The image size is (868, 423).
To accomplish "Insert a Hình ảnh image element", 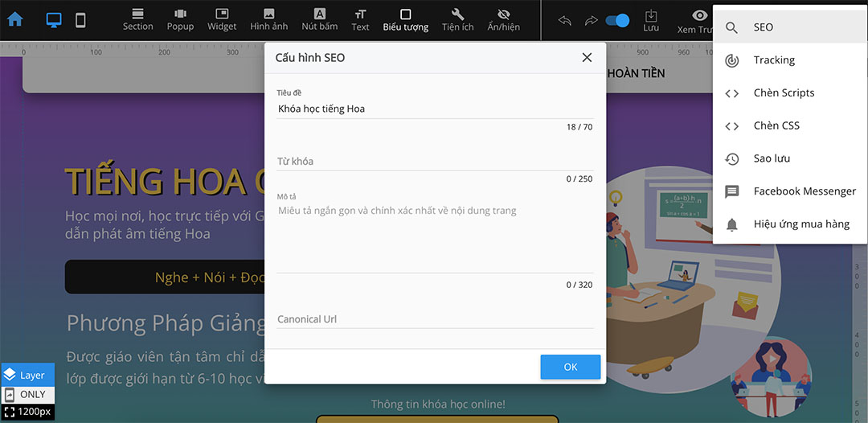I will tap(268, 20).
